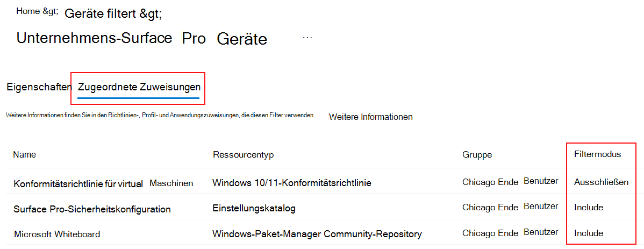The height and width of the screenshot is (249, 644).
Task: Open Surface Pro-Sicherheitskonfiguration assignment
Action: point(92,209)
